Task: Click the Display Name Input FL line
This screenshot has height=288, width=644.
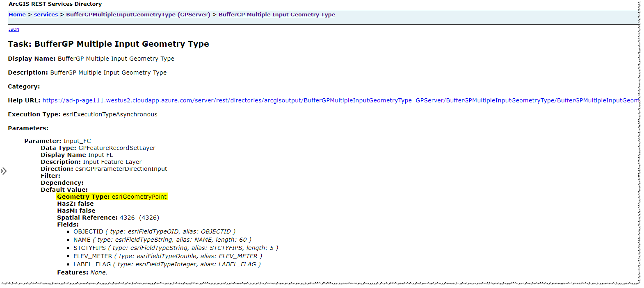Action: coord(77,155)
